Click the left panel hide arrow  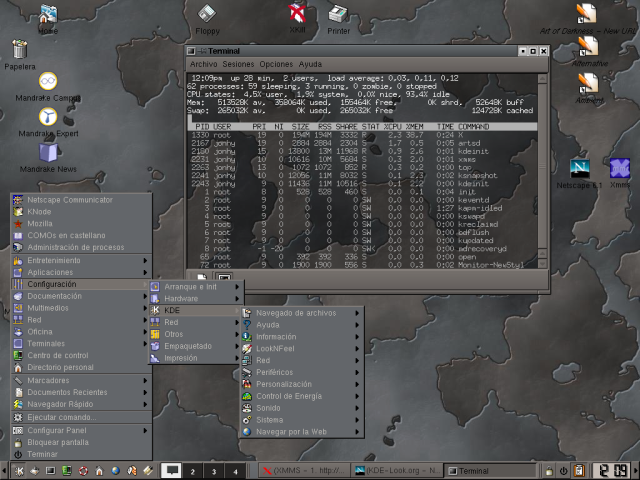coord(4,471)
